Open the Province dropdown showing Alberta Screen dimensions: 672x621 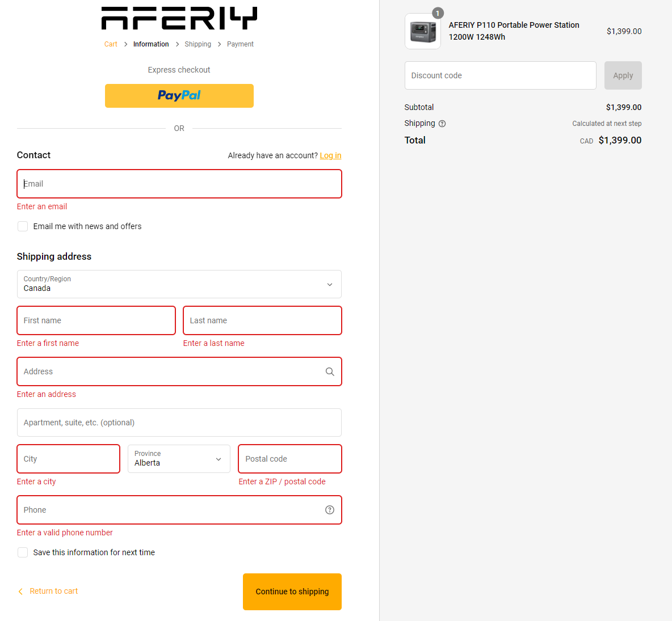click(179, 459)
